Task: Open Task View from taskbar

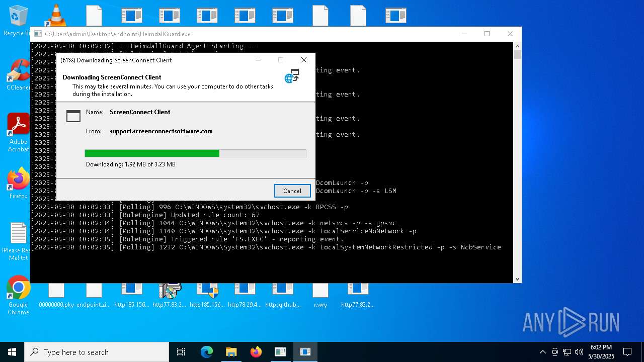Action: pos(181,352)
